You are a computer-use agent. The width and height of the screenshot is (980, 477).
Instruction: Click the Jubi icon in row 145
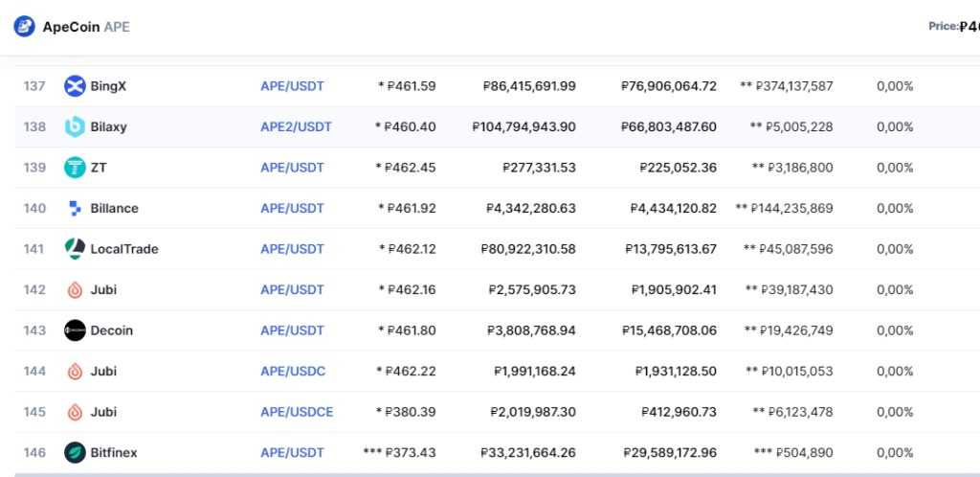click(75, 412)
